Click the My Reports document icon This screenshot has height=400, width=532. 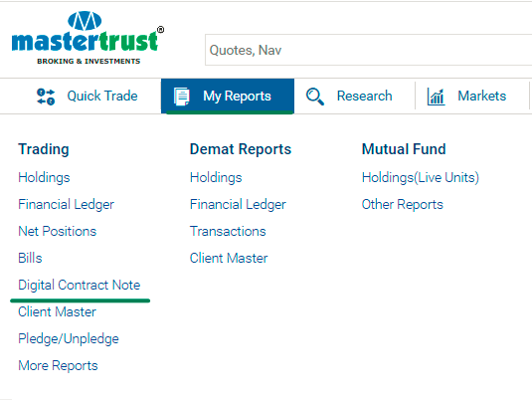[x=182, y=97]
